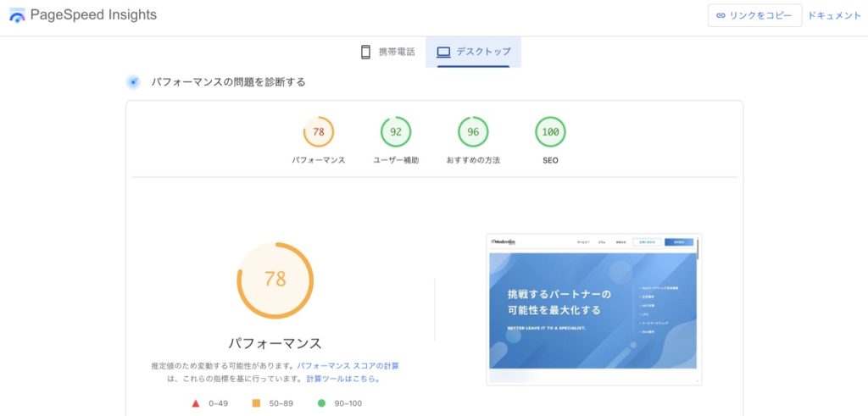Click the 100 SEO score gauge
868x416 pixels.
(x=550, y=132)
